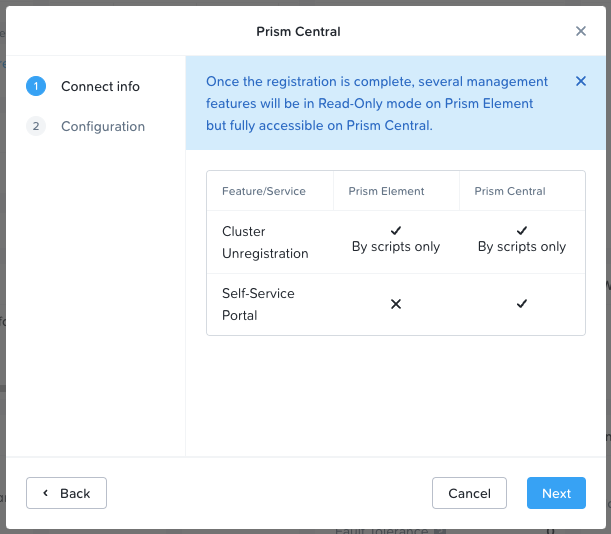Click Prism Element checkmark for Cluster Unregistration

point(396,231)
